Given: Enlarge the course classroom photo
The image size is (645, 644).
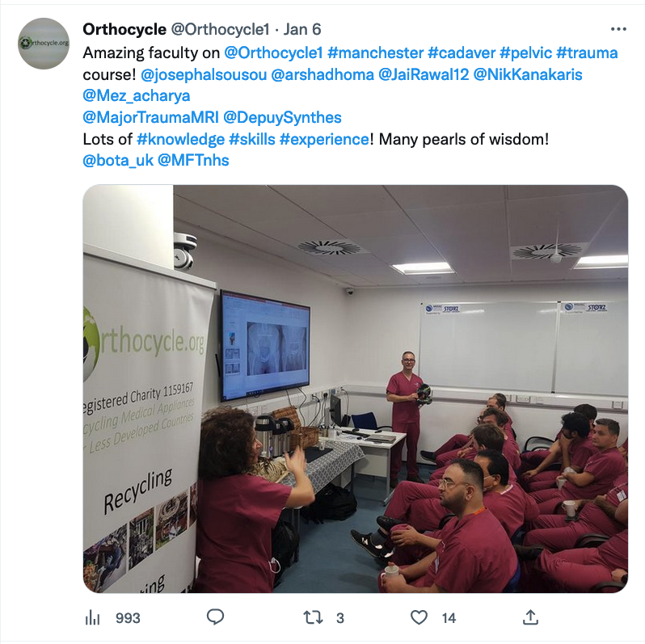Looking at the screenshot, I should coord(356,389).
